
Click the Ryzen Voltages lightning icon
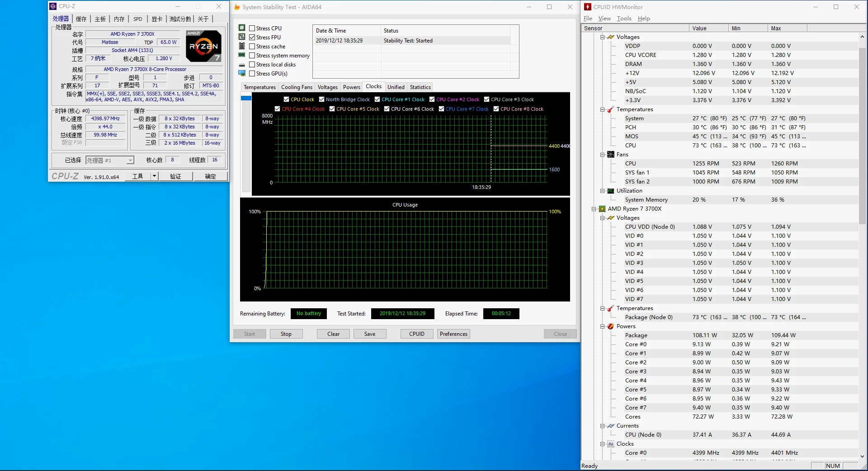click(611, 218)
